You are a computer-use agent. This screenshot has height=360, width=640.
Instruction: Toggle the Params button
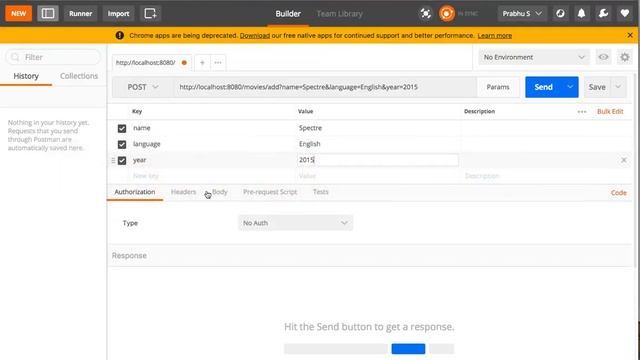(498, 87)
